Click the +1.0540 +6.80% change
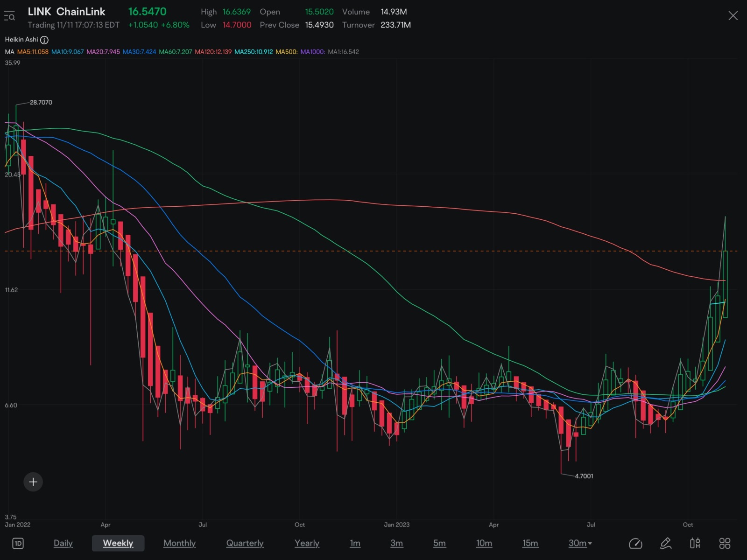 click(x=159, y=25)
